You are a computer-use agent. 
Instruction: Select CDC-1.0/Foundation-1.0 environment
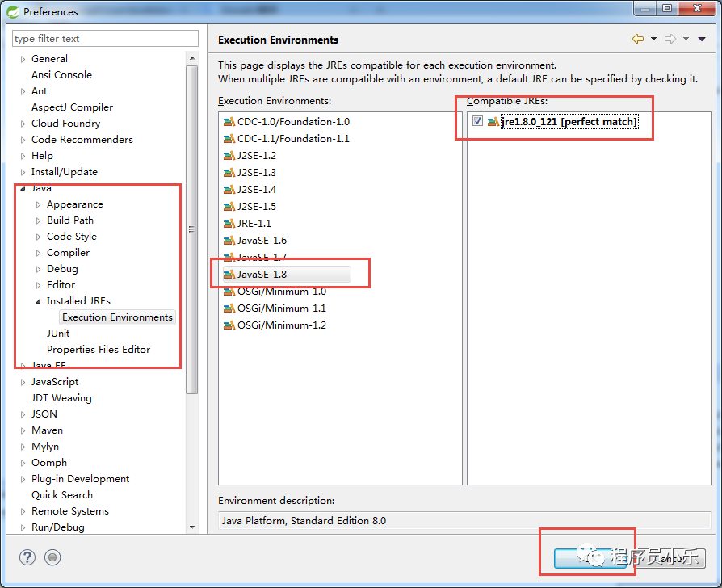click(293, 122)
